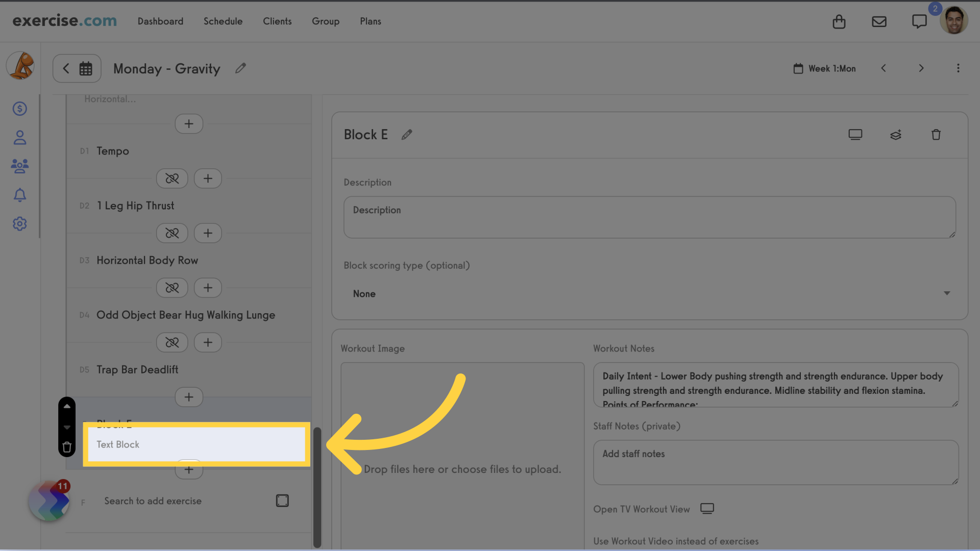Click the layers/stack icon in Block E

coord(895,135)
